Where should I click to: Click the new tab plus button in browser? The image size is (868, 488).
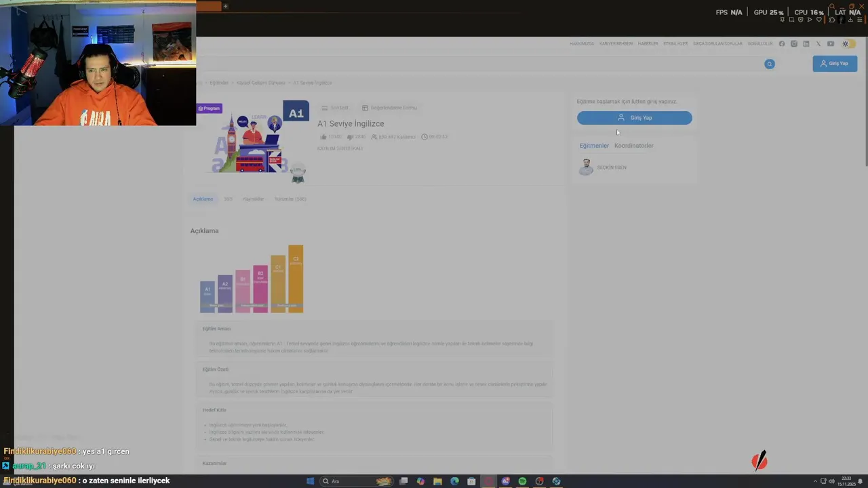click(226, 6)
